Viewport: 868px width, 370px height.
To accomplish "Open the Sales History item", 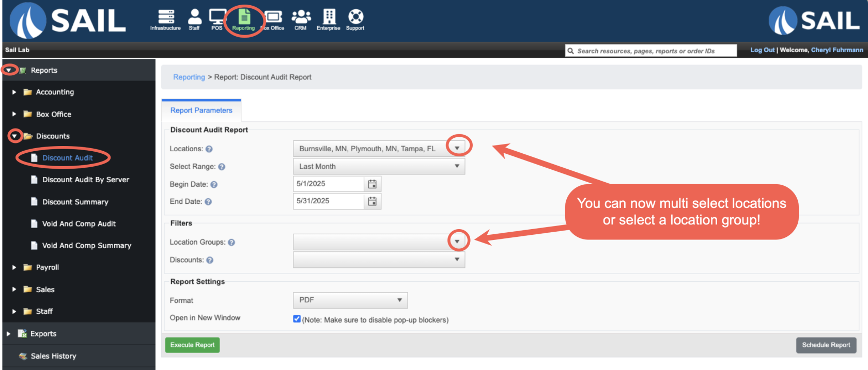I will (x=53, y=356).
